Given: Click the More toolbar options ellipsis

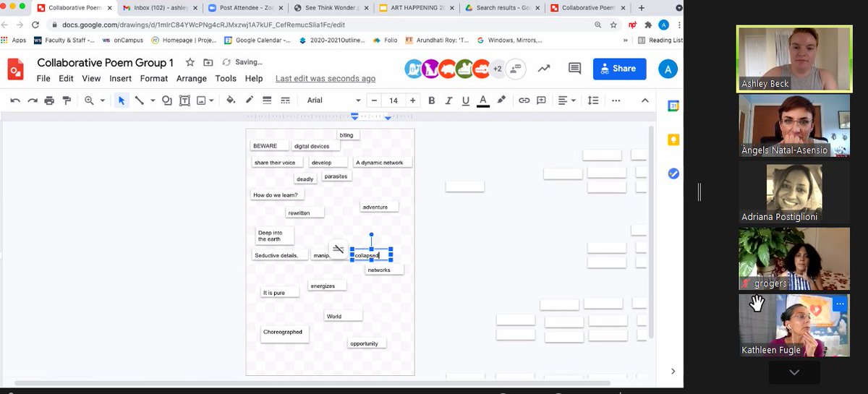Looking at the screenshot, I should click(616, 100).
